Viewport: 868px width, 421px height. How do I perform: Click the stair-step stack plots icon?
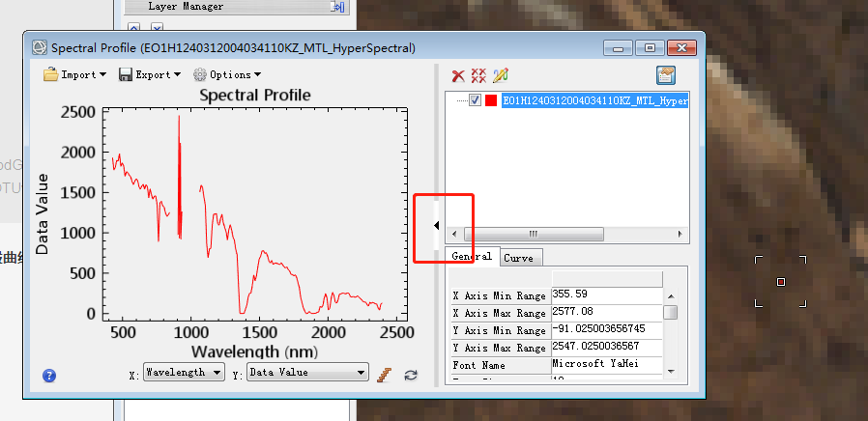click(x=384, y=375)
